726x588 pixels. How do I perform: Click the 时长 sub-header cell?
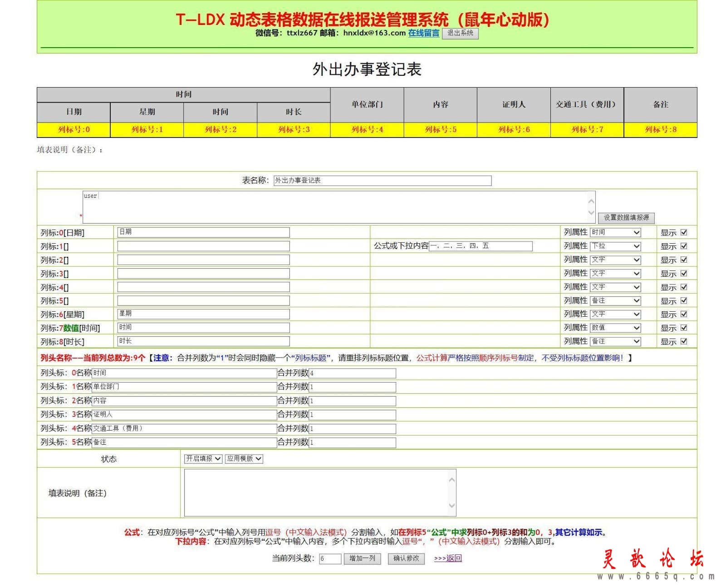(294, 112)
